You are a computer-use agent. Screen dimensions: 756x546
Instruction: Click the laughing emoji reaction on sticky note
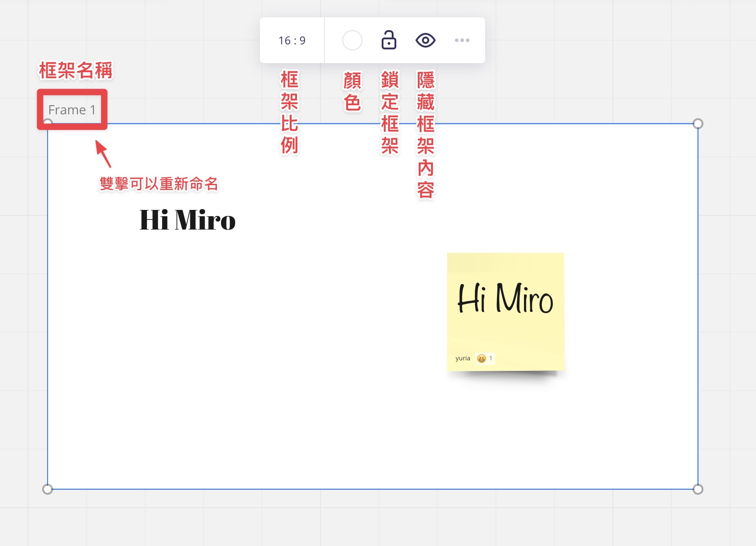coord(481,359)
